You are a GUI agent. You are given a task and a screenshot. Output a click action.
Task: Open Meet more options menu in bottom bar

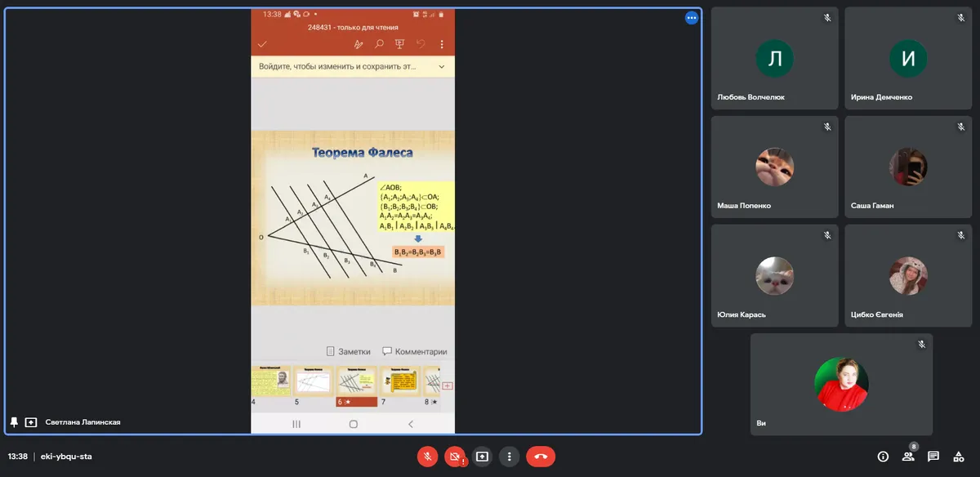tap(510, 457)
